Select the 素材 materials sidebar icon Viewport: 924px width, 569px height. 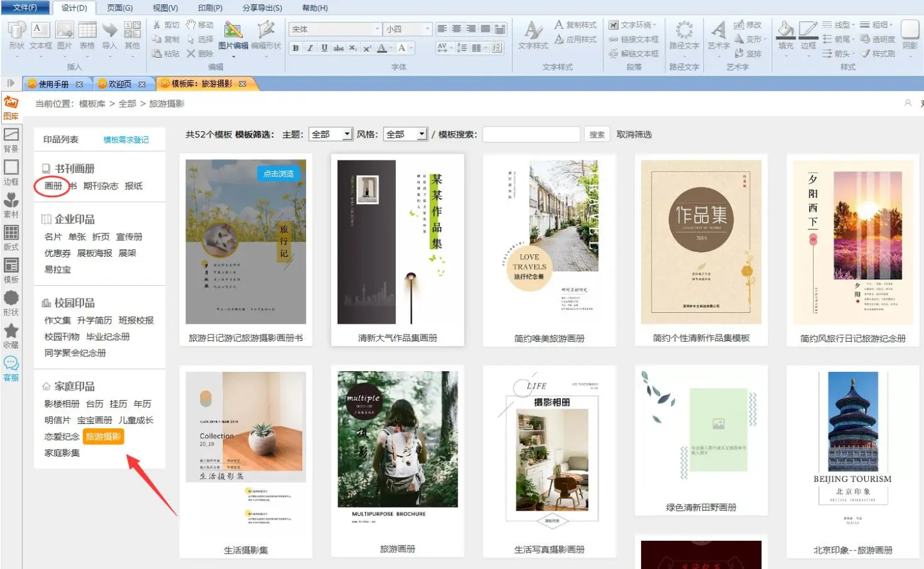(11, 205)
